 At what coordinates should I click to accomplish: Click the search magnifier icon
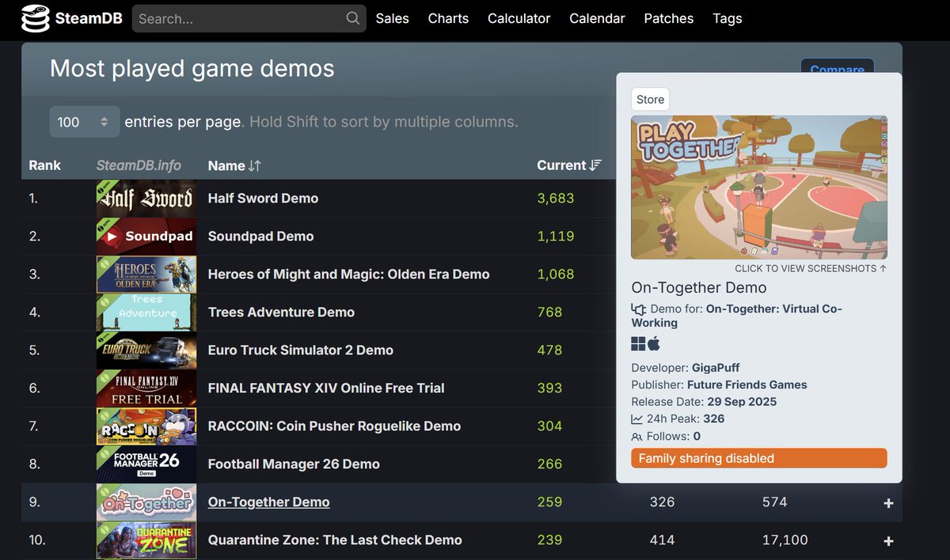click(x=353, y=18)
